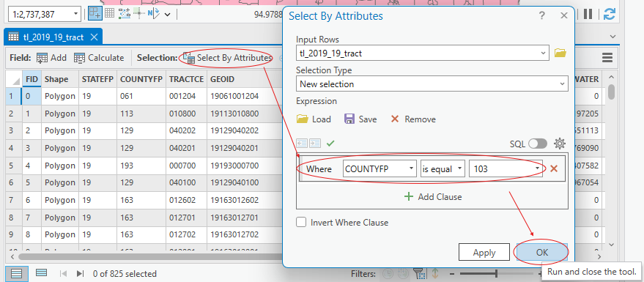Close the tl_2019_19_tract table tab
This screenshot has height=282, width=644.
94,37
